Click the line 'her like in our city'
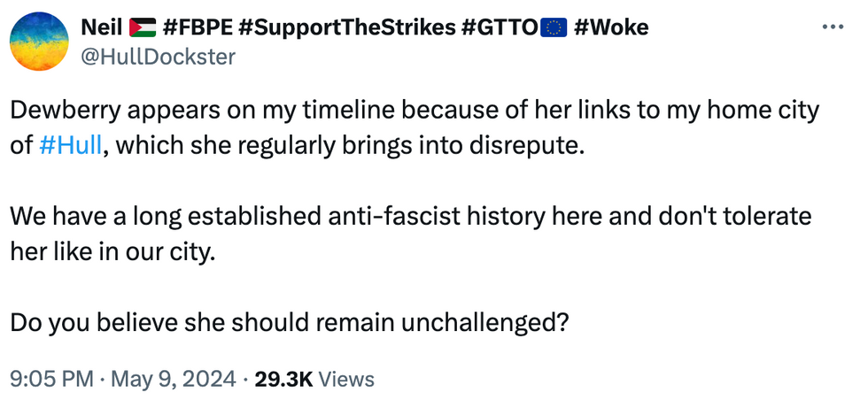 click(112, 251)
